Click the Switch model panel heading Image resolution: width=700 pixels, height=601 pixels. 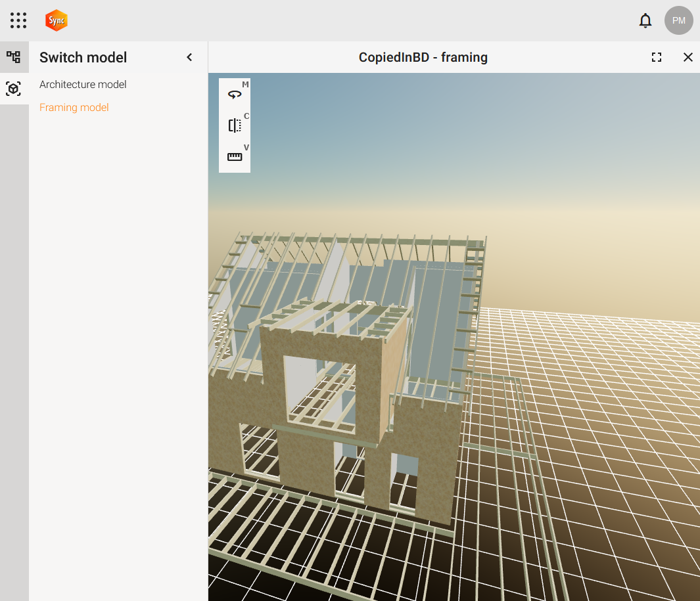tap(83, 57)
